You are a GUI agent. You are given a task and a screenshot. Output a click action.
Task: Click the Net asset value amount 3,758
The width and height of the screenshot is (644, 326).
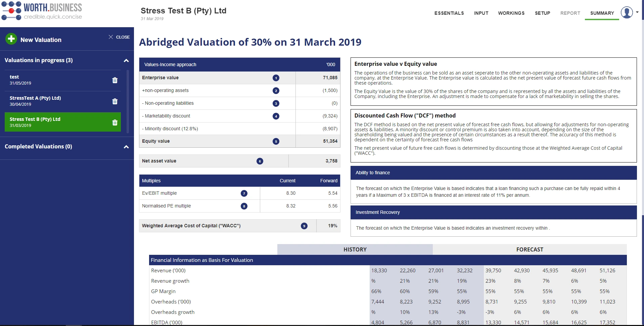(331, 161)
